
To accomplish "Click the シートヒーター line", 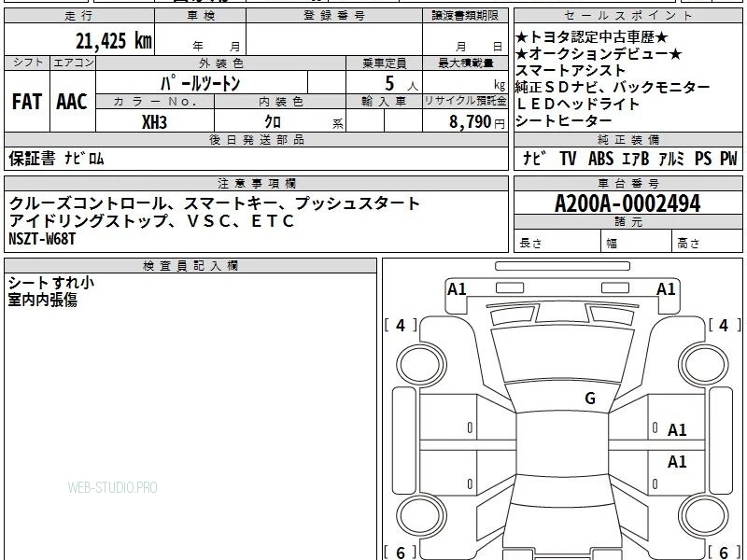I will coord(564,120).
